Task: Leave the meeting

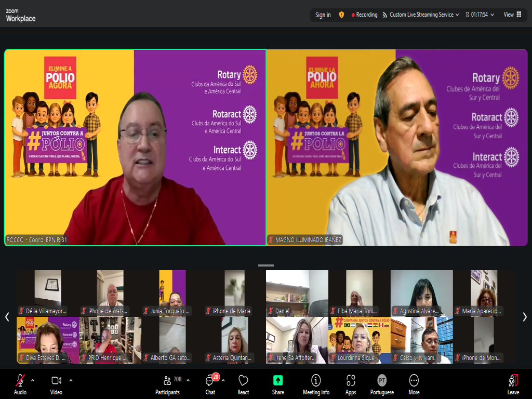Action: click(513, 384)
